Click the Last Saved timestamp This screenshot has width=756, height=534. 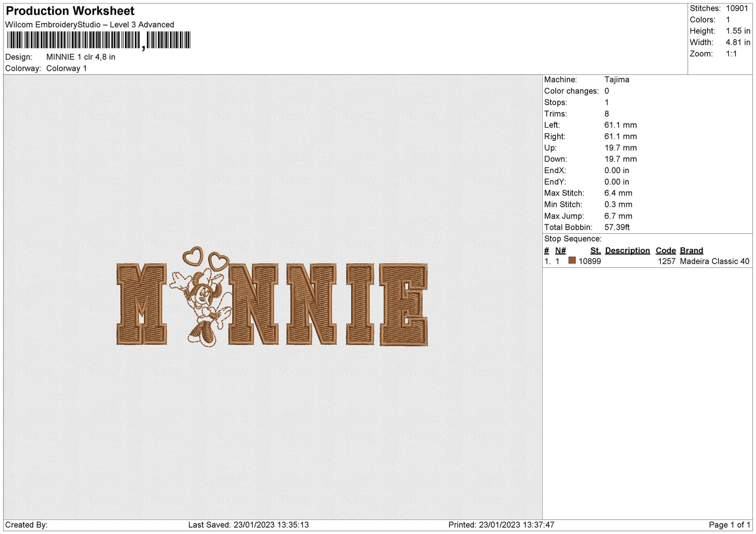coord(249,525)
